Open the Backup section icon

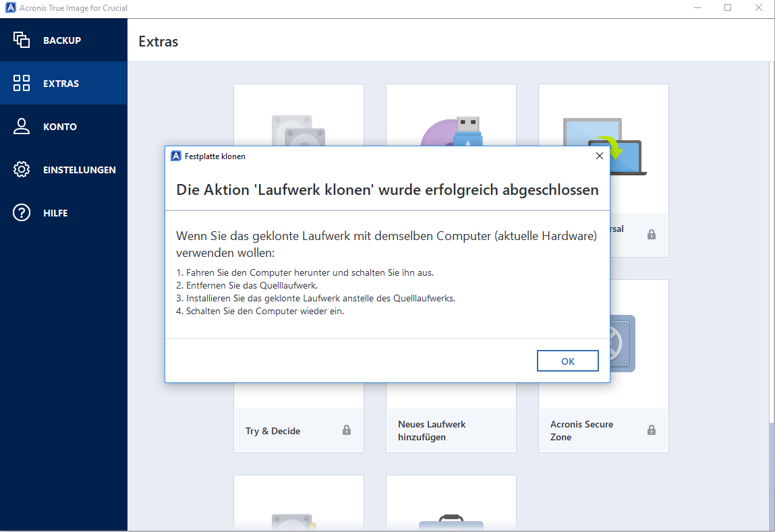tap(22, 40)
